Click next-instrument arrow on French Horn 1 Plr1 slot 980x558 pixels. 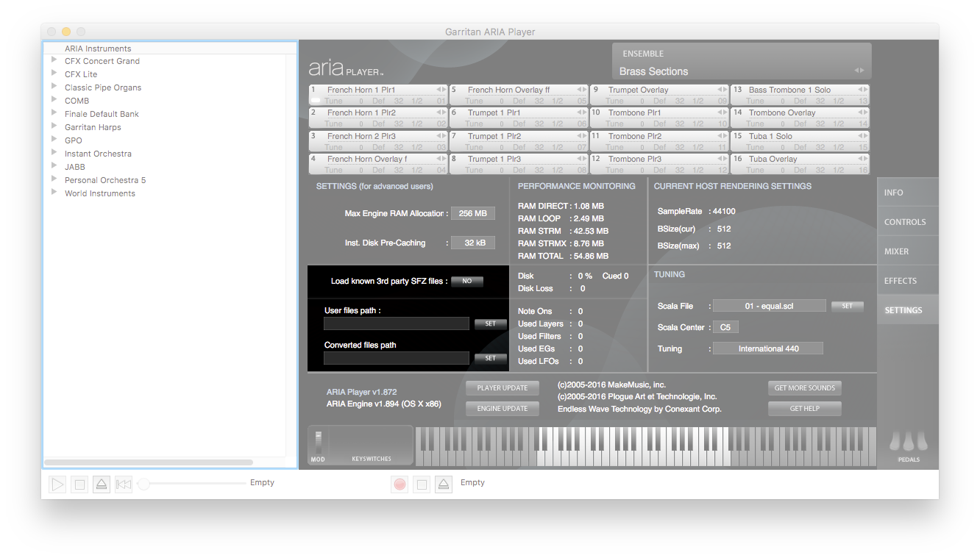(x=444, y=90)
